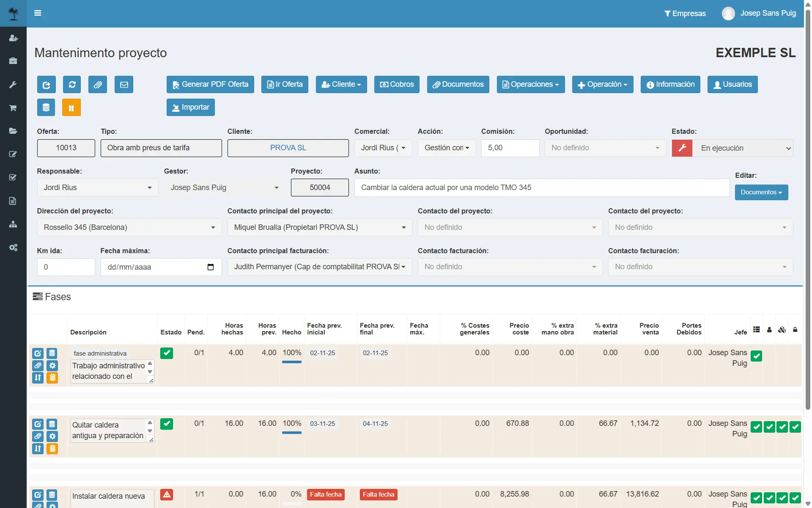Toggle the lock column checkbox on Quitar caldera row
Screen dimensions: 812x508
coord(795,427)
